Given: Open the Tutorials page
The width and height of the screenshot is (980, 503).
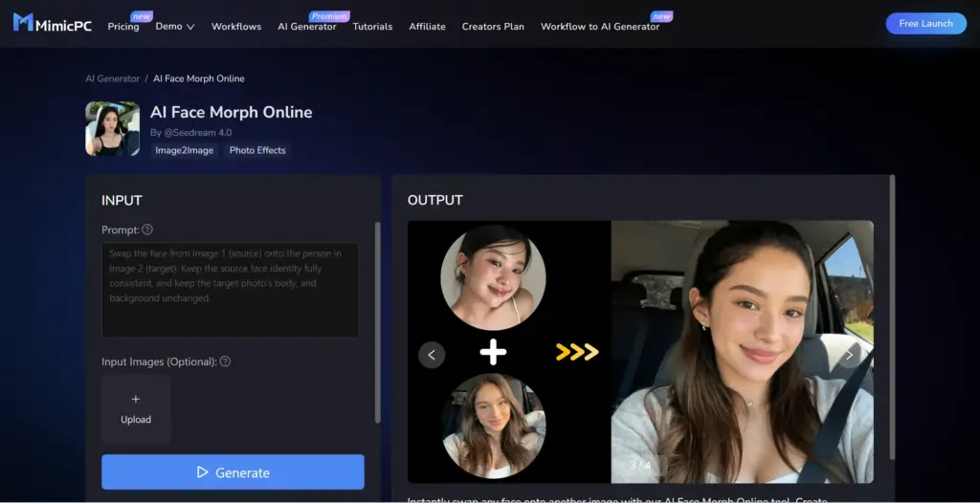Looking at the screenshot, I should 372,27.
